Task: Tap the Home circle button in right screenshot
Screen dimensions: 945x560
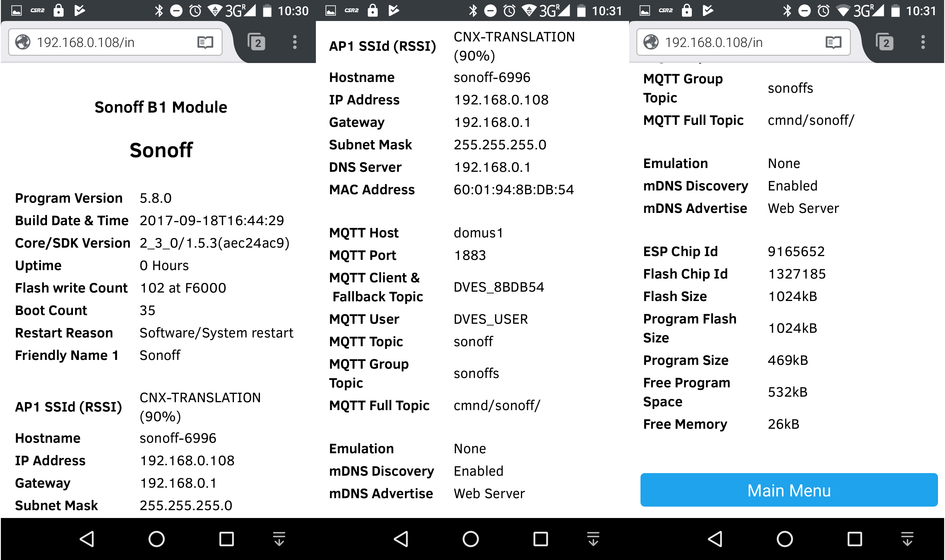Action: tap(785, 539)
